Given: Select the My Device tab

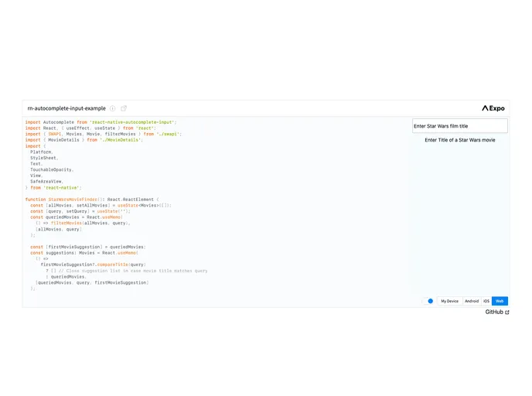Looking at the screenshot, I should 449,301.
